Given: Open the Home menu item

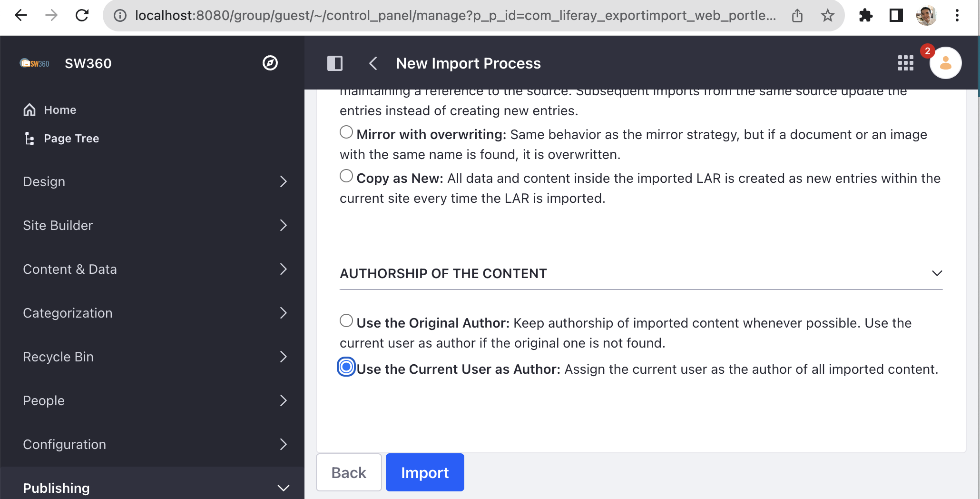Looking at the screenshot, I should click(x=59, y=110).
